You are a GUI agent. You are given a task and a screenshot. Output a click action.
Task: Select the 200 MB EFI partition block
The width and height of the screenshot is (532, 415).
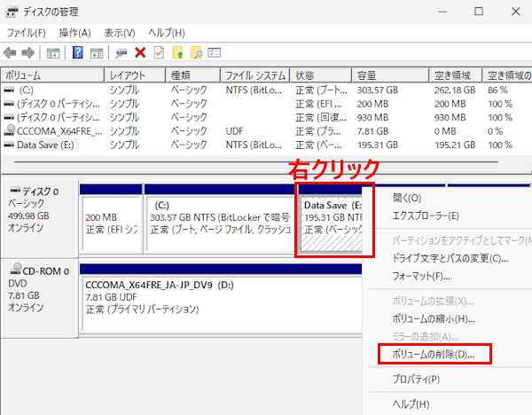[112, 218]
